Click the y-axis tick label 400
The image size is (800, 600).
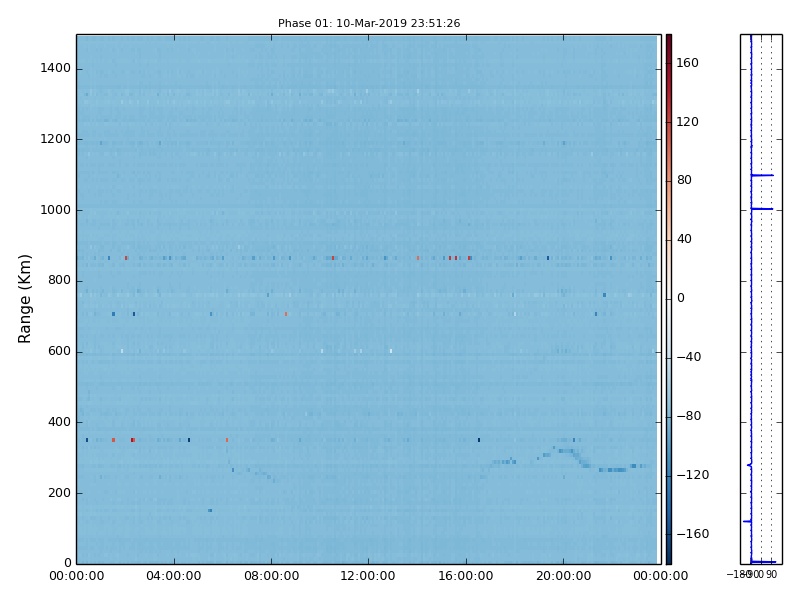(x=59, y=422)
